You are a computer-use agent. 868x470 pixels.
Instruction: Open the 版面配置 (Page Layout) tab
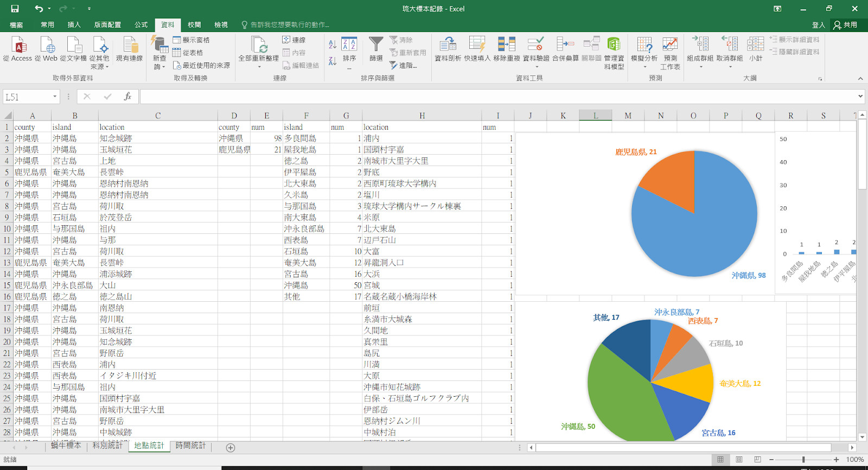pos(107,25)
